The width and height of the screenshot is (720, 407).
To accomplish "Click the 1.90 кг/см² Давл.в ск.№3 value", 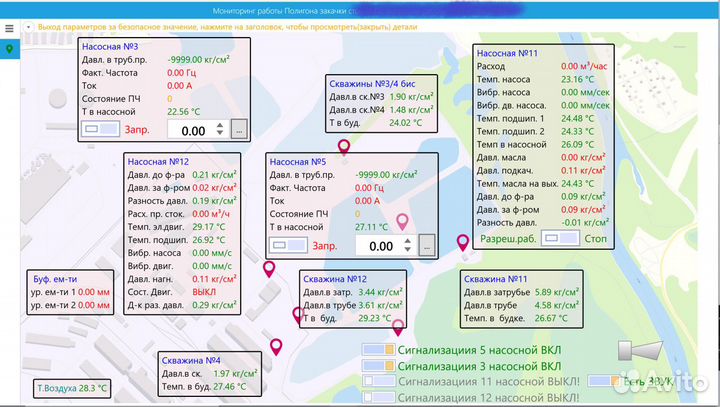I will click(411, 97).
